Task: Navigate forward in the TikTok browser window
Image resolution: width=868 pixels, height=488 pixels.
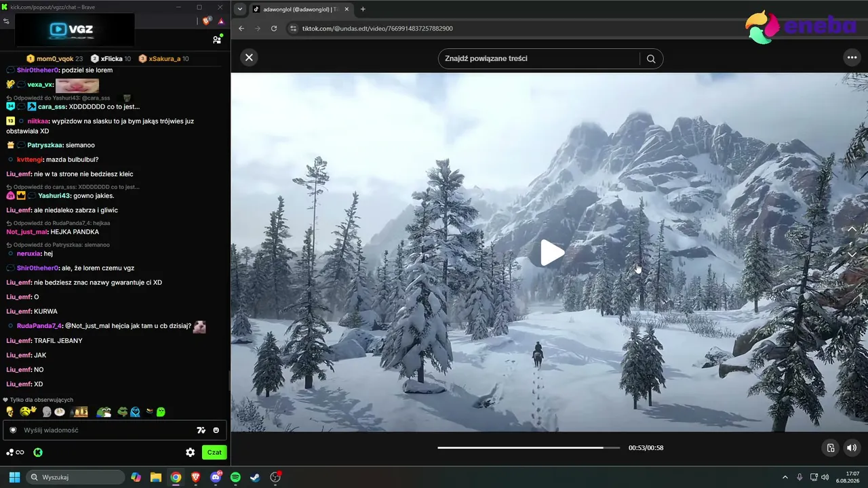Action: coord(258,28)
